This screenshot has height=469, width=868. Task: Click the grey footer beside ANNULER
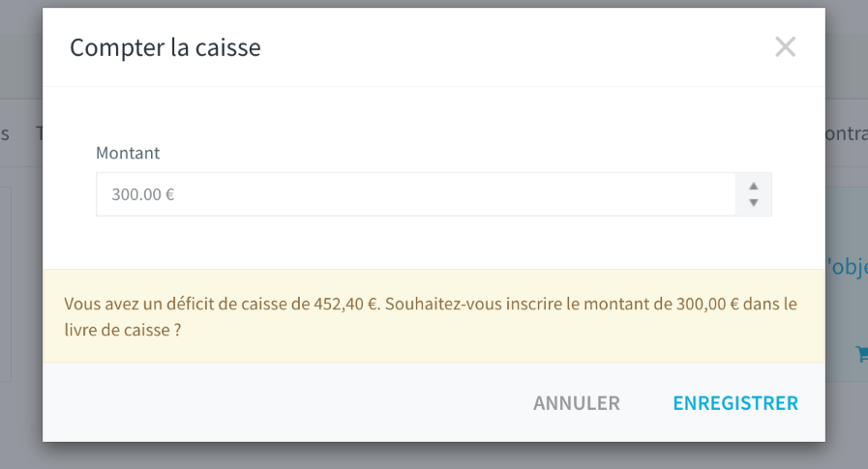click(x=287, y=403)
